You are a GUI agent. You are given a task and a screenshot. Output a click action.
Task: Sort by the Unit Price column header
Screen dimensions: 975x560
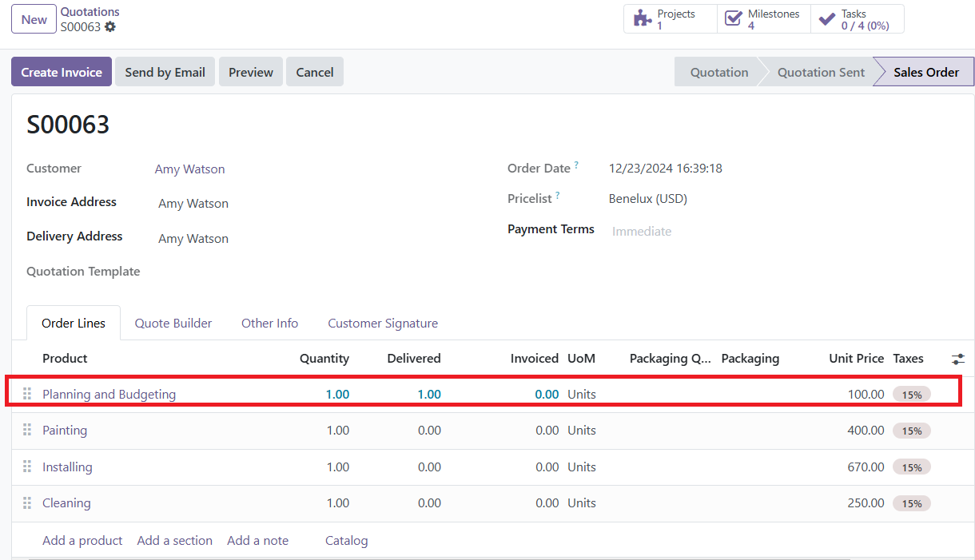coord(856,359)
